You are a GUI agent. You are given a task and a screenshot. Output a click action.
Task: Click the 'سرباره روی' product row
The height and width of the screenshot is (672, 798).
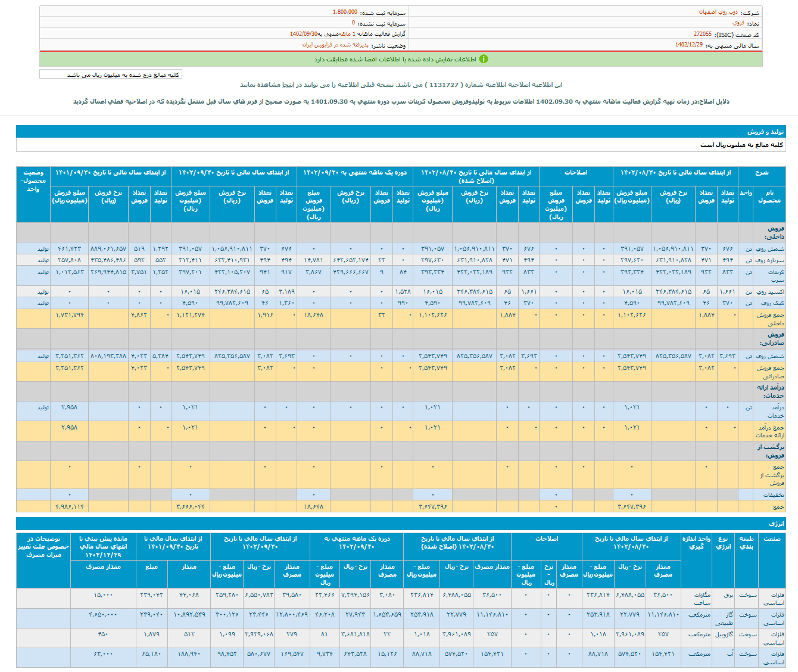768,260
